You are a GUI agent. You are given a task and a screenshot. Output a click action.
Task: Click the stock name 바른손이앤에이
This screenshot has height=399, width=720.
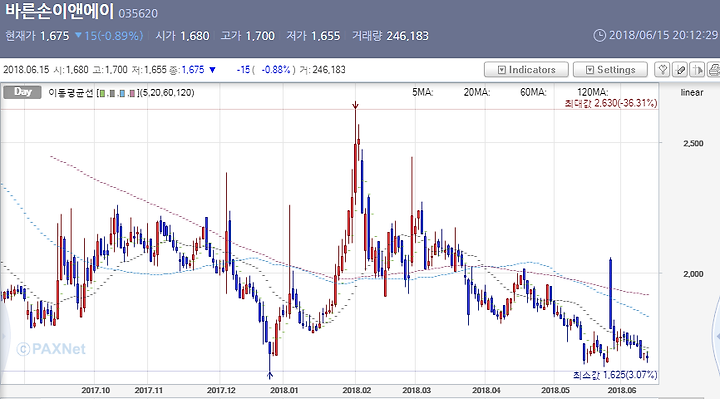click(x=59, y=11)
